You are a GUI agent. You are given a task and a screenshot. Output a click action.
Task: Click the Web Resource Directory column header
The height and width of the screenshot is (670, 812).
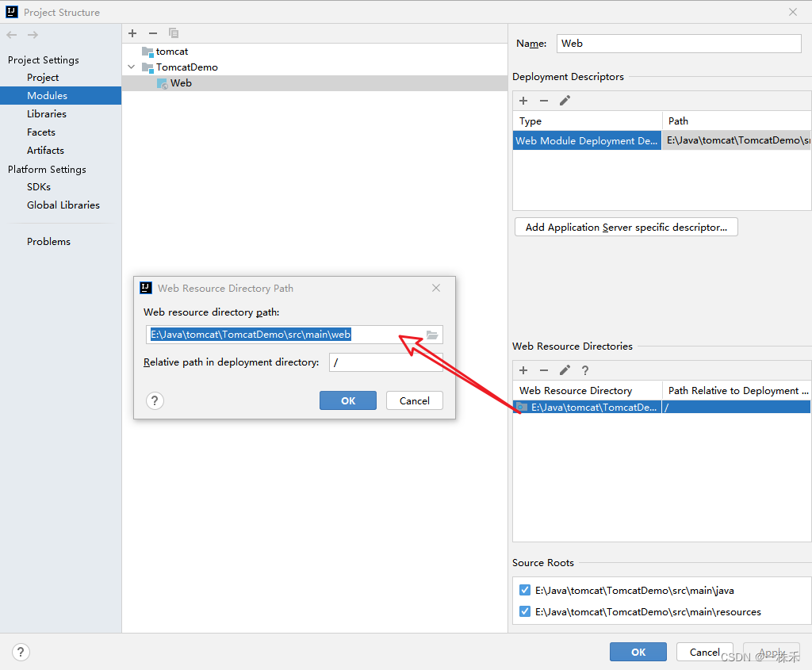click(588, 390)
